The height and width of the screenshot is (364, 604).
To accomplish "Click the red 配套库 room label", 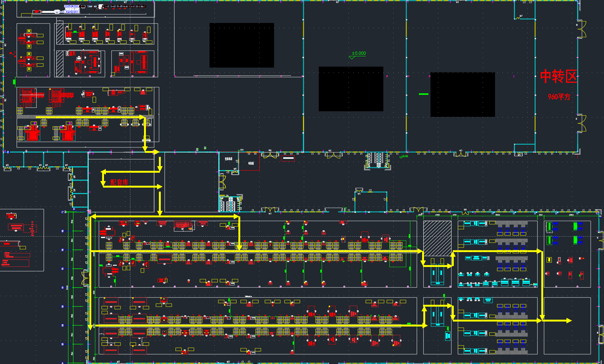I will tap(119, 182).
